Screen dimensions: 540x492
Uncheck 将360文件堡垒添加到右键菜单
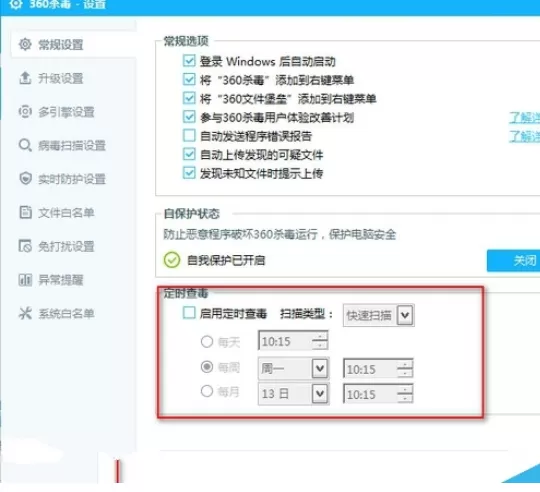click(189, 98)
